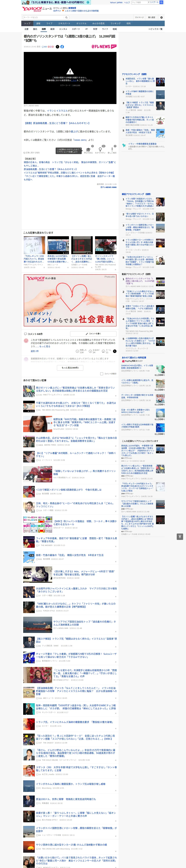Open 購入履歴 button
The width and height of the screenshot is (186, 868).
tap(152, 17)
